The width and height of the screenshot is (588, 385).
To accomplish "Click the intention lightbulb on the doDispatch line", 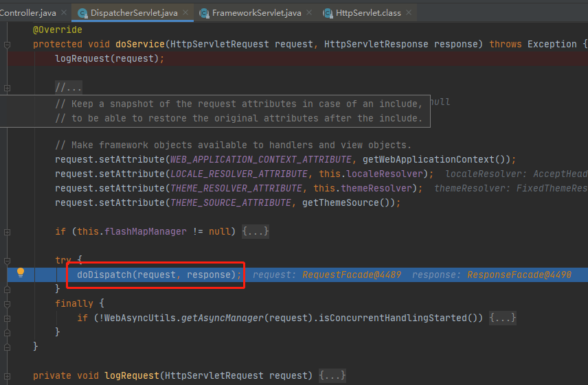I will point(21,272).
